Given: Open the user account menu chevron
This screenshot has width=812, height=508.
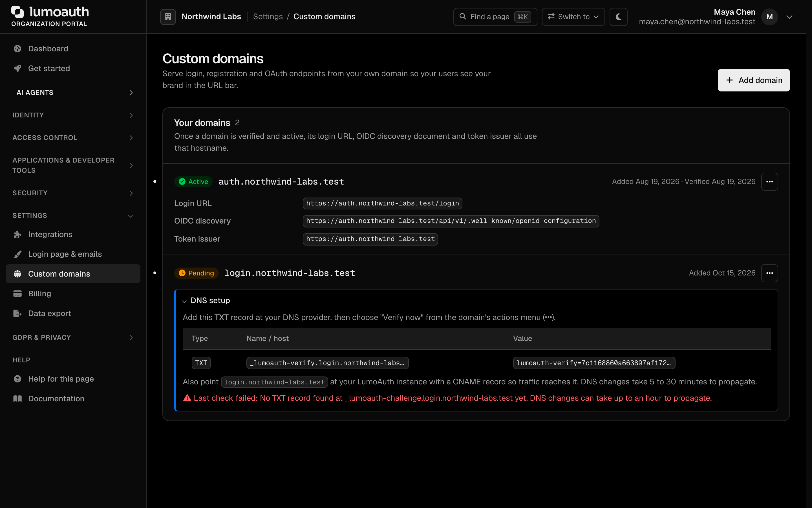Looking at the screenshot, I should (789, 17).
